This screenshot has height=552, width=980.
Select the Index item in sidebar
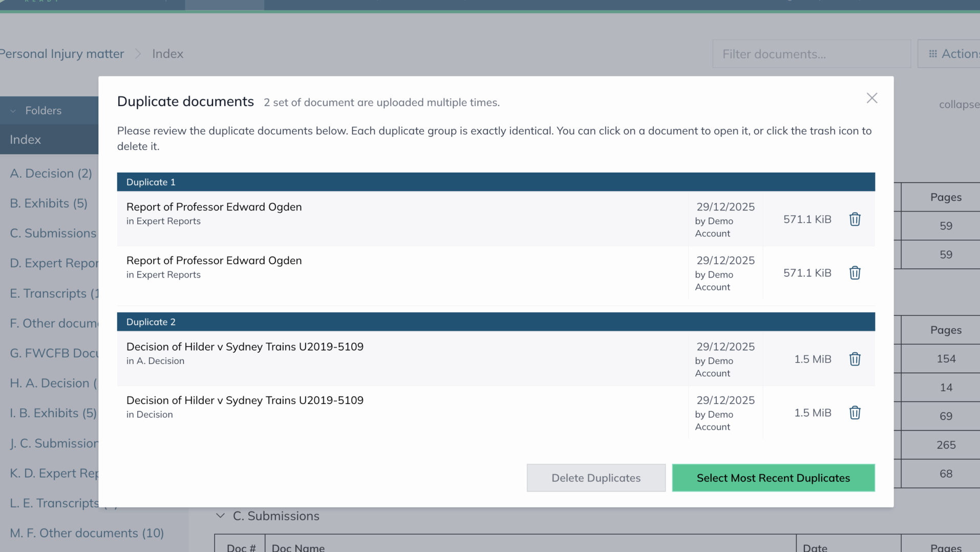(26, 139)
